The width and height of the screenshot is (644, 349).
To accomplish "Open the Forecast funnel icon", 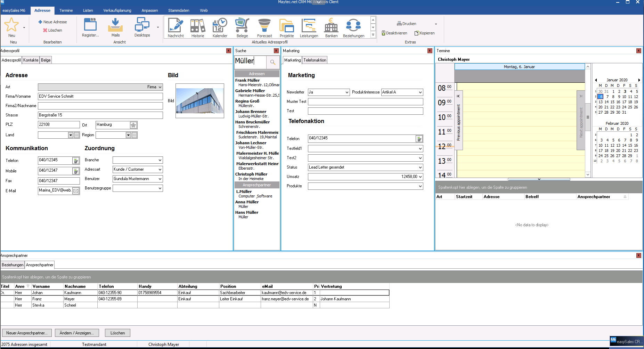I will coord(264,25).
